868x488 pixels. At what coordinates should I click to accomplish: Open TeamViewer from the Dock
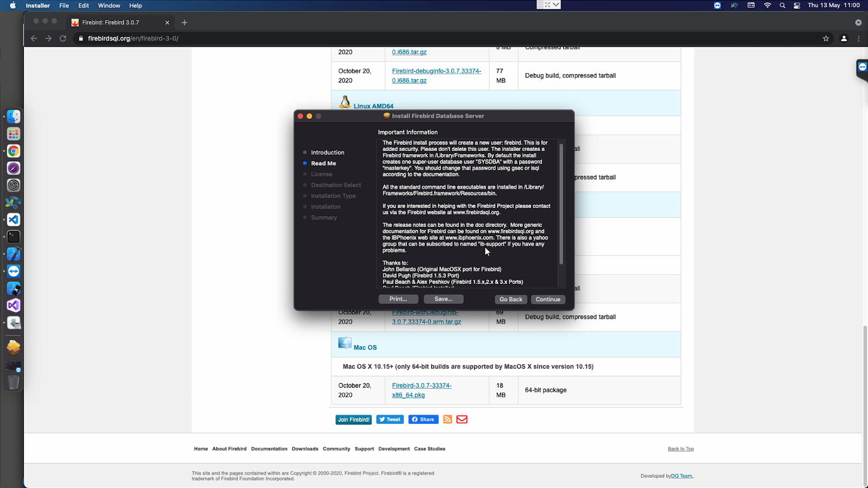point(14,271)
